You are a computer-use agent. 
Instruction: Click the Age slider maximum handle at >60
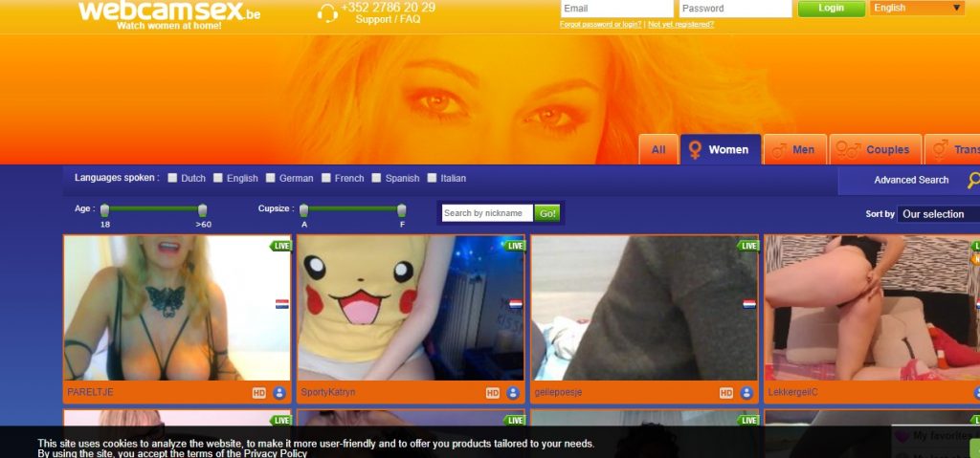pos(203,210)
